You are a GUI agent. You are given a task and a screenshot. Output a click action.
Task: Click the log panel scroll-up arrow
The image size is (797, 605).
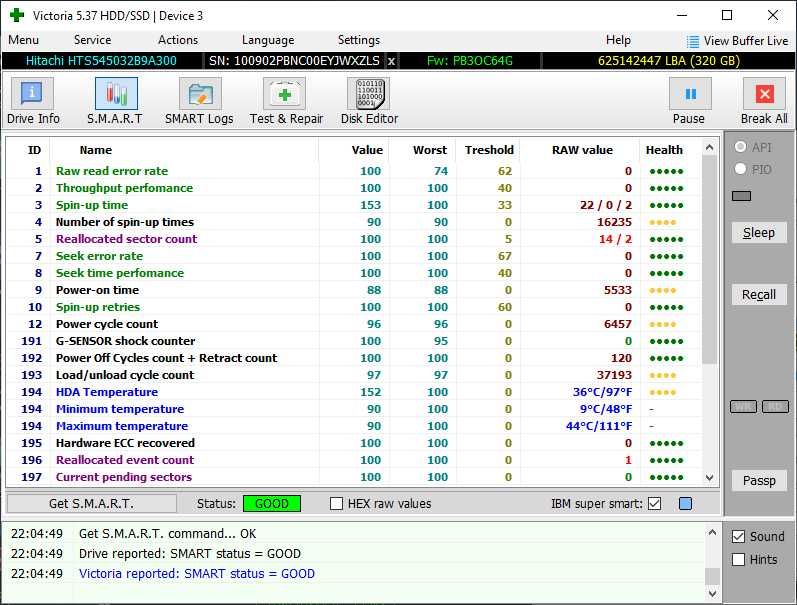(x=712, y=532)
